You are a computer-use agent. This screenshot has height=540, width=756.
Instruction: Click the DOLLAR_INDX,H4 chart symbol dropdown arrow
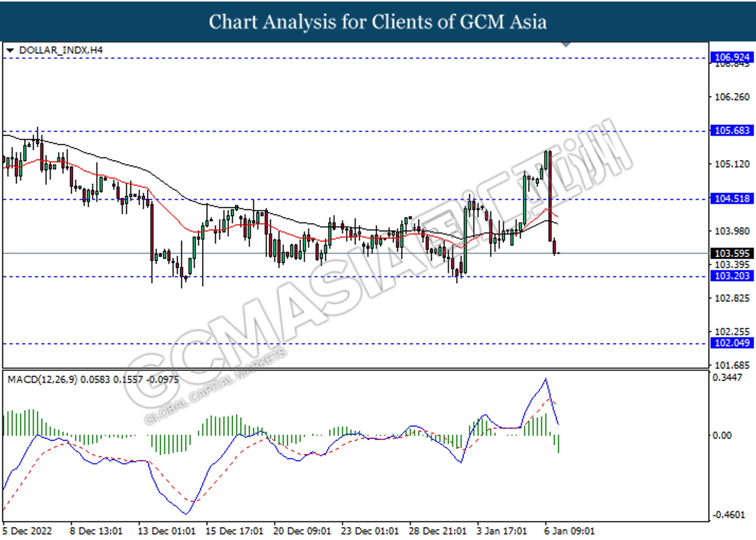click(x=10, y=50)
